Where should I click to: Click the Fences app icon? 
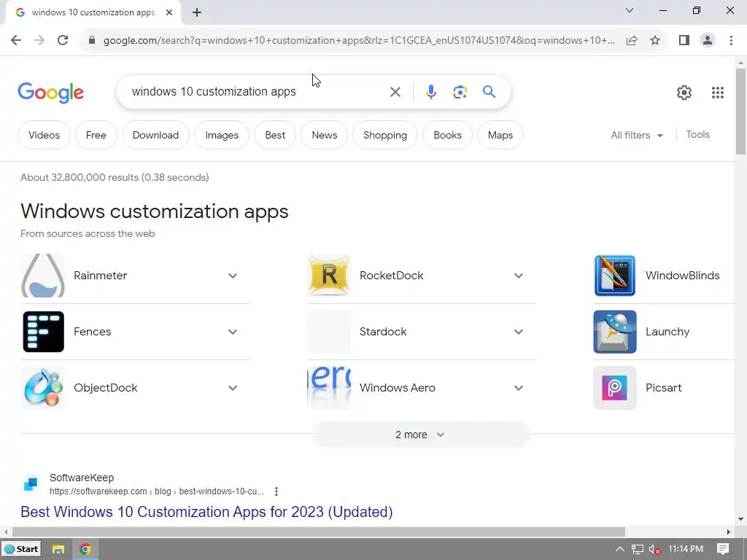coord(43,332)
